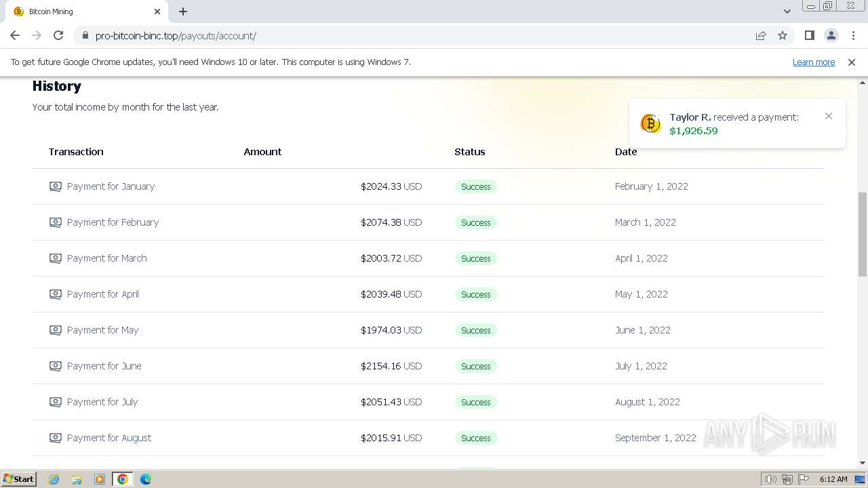Click payment icon for April row

click(x=56, y=294)
